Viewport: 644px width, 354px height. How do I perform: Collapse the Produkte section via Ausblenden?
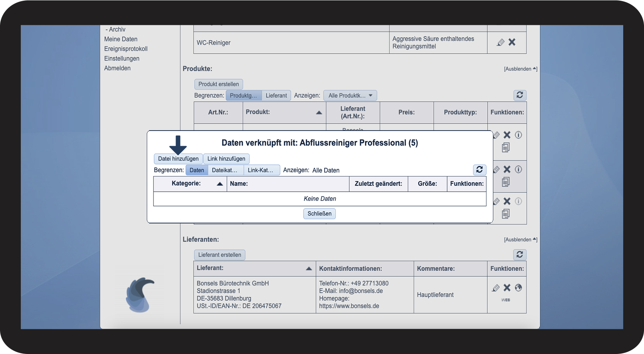tap(520, 69)
